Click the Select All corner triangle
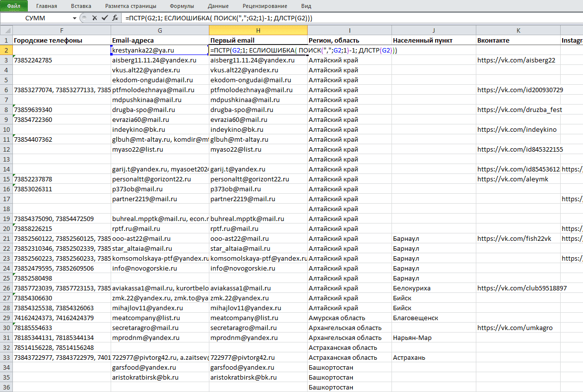 coord(6,30)
